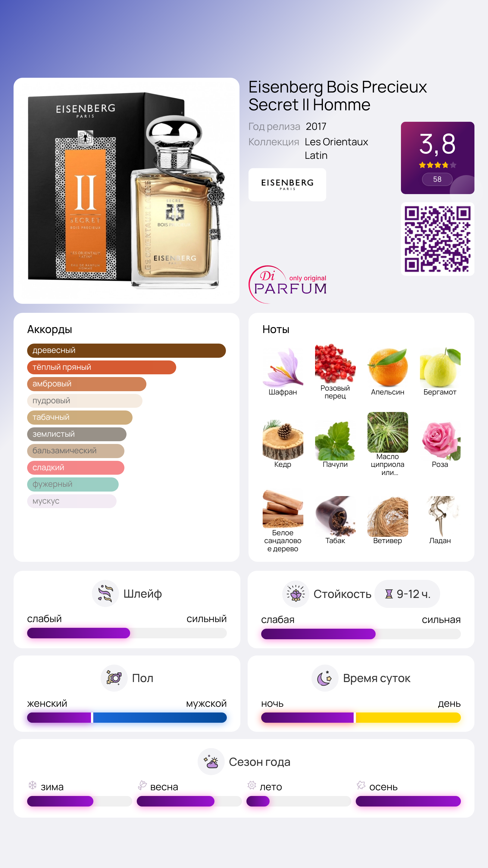The image size is (488, 868).
Task: Click the hourglass 9-12 ч. badge
Action: pyautogui.click(x=407, y=594)
